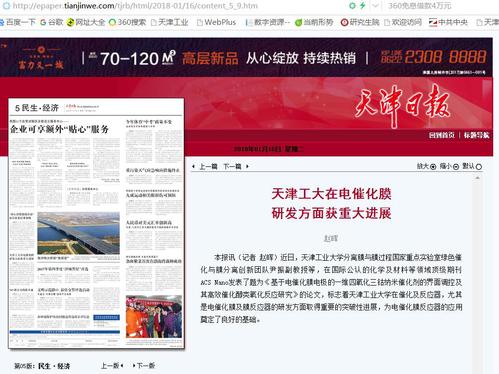Open the 回到首页 navigation item
Screen dimensions: 499x374
[x=442, y=135]
